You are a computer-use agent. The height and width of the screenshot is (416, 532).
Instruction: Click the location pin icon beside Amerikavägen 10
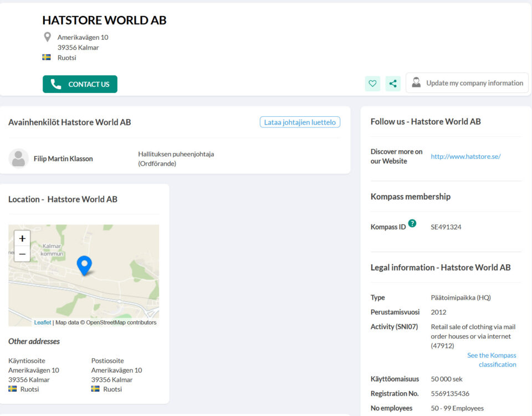tap(48, 37)
